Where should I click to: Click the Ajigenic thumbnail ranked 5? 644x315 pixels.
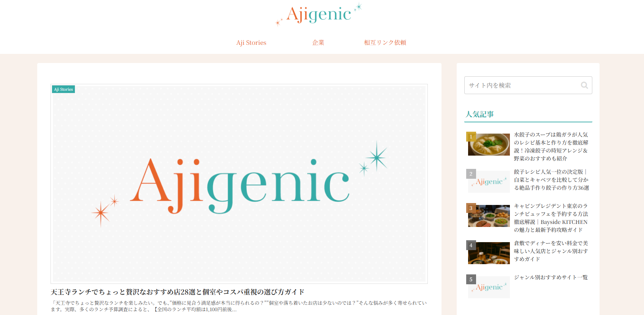pyautogui.click(x=489, y=287)
